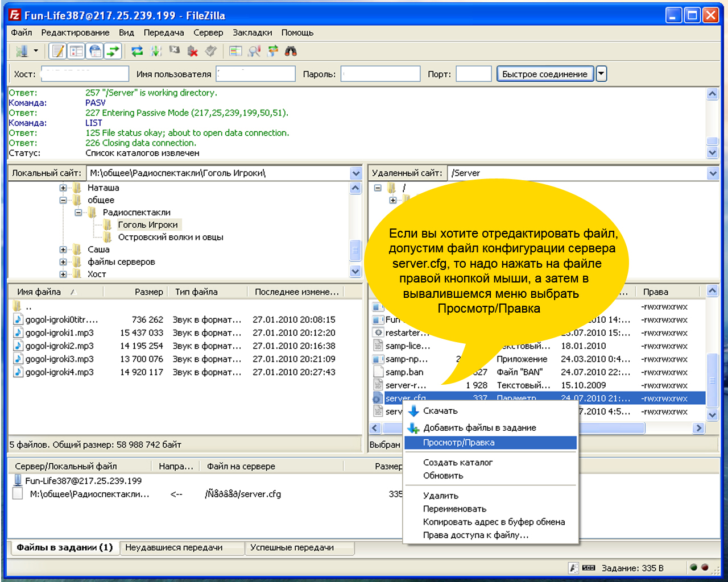Open the filename filters magnifier icon

point(254,51)
